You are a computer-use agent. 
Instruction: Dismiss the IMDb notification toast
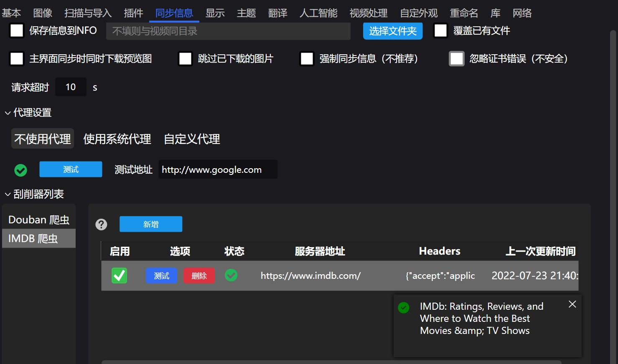pos(572,304)
